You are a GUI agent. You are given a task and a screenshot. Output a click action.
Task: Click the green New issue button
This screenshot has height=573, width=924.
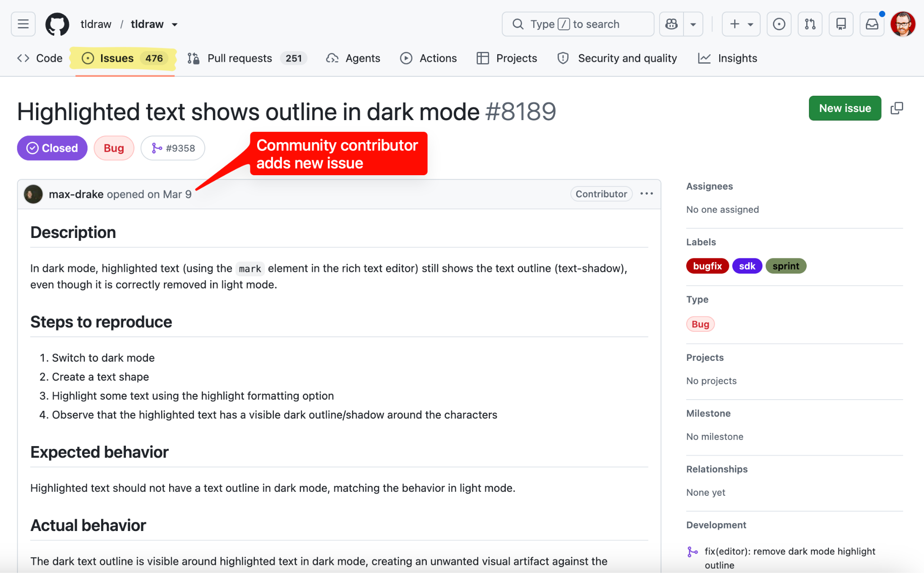(x=845, y=108)
